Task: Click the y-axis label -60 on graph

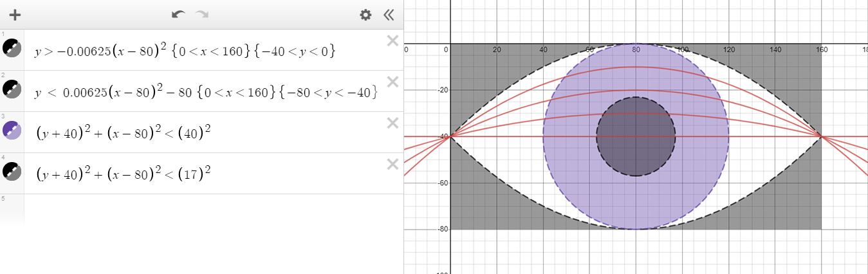Action: click(x=443, y=183)
